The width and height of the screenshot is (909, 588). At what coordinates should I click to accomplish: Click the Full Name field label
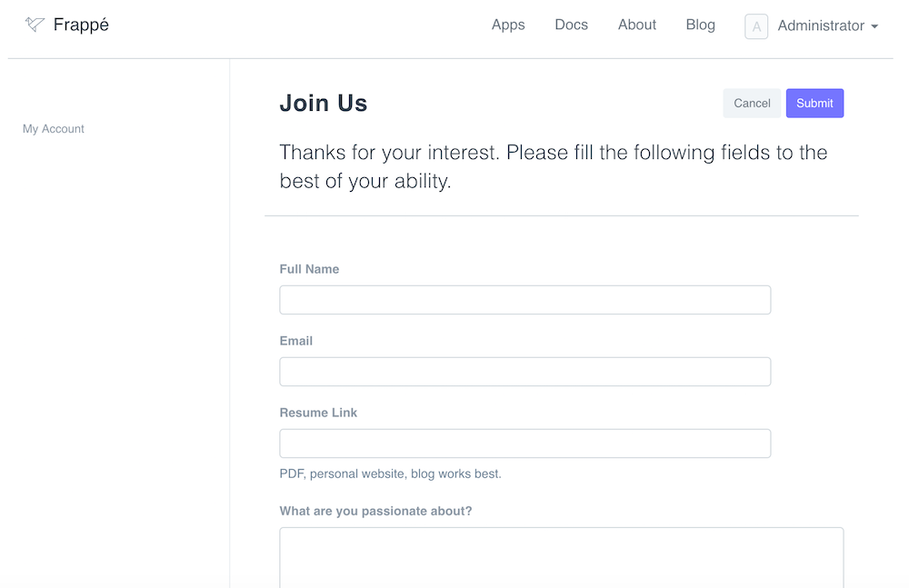click(x=309, y=269)
